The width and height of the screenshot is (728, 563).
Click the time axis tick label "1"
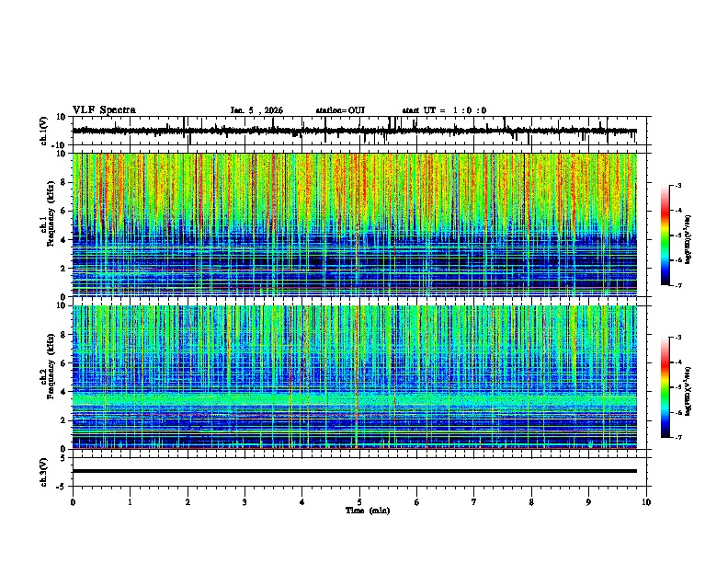[130, 502]
